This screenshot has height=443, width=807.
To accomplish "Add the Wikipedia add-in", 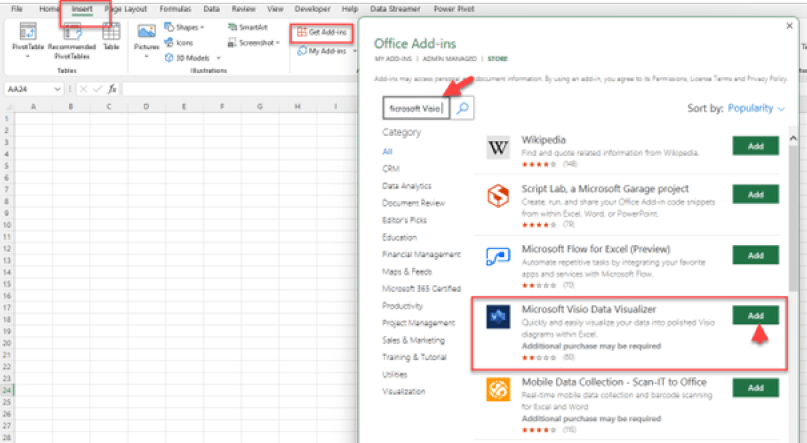I will 756,146.
